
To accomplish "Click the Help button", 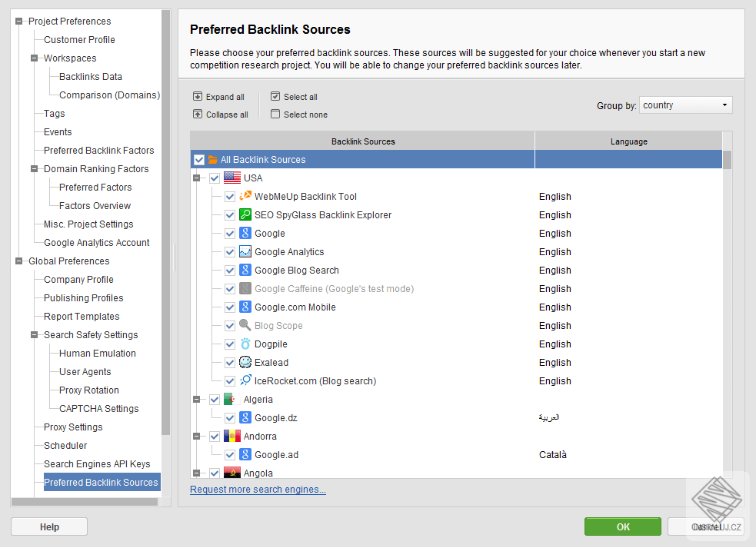I will 49,526.
